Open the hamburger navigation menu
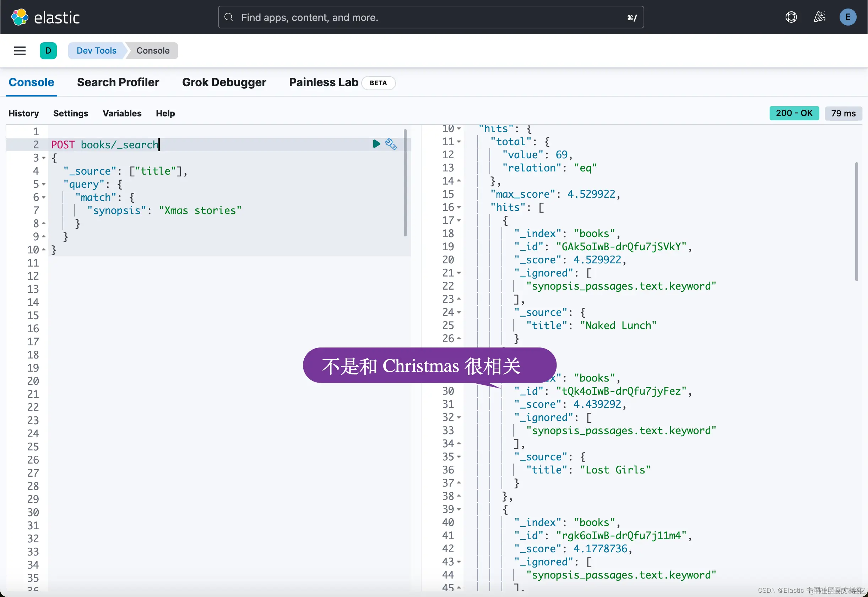 [x=20, y=50]
